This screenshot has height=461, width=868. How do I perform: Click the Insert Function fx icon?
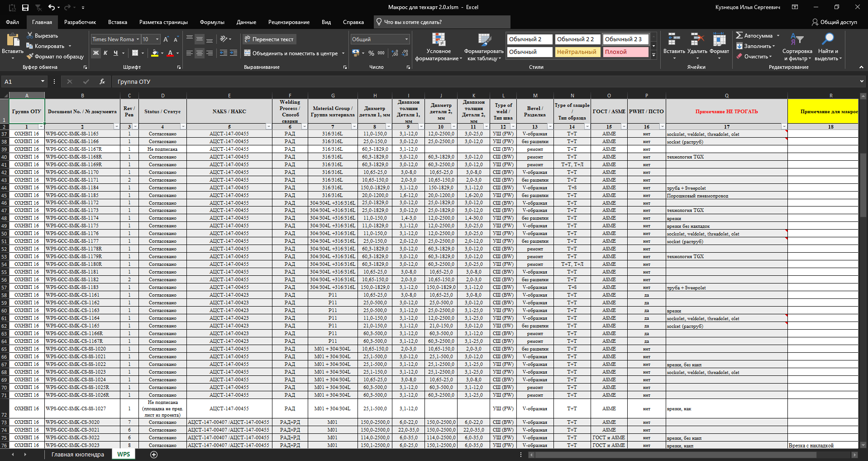pos(102,82)
